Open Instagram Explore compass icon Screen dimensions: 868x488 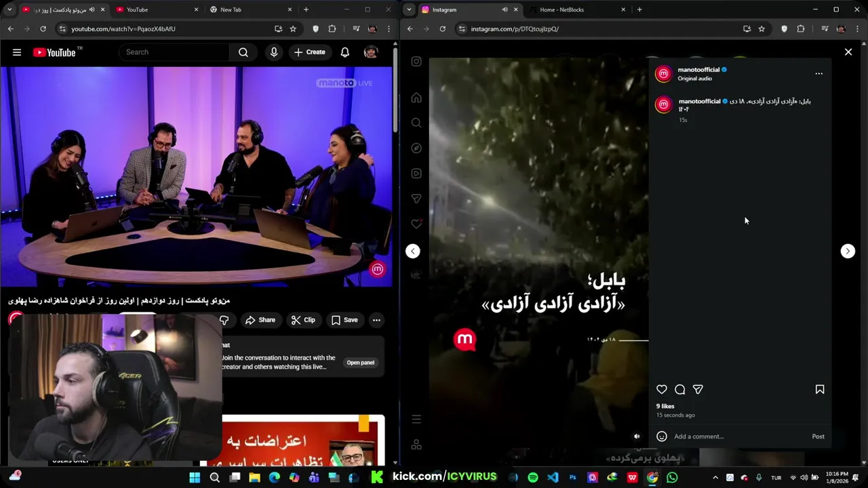click(416, 148)
